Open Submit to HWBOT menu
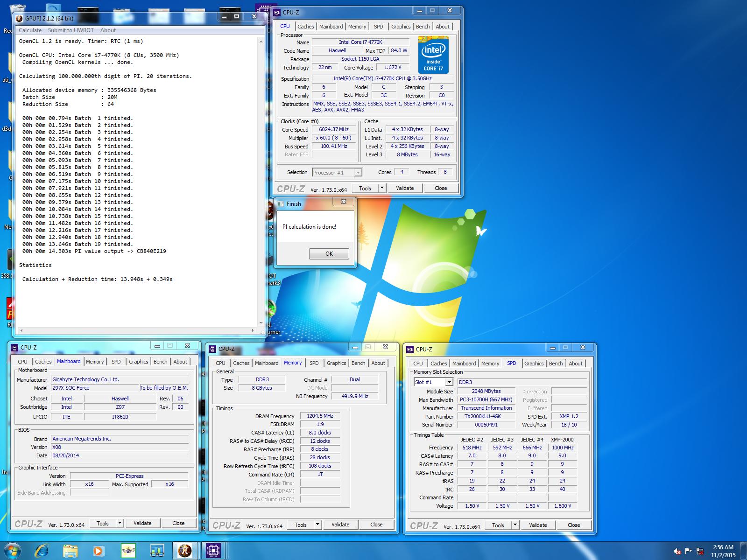This screenshot has height=560, width=747. 70,30
